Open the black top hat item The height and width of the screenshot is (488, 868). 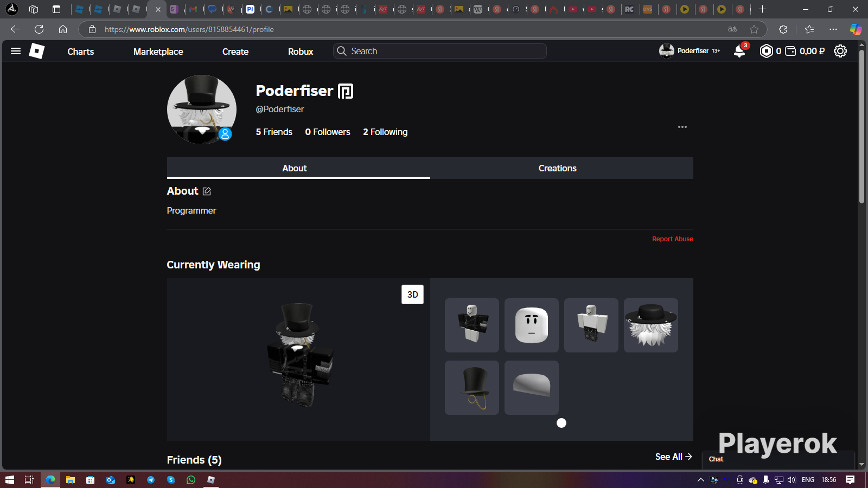[x=472, y=388]
